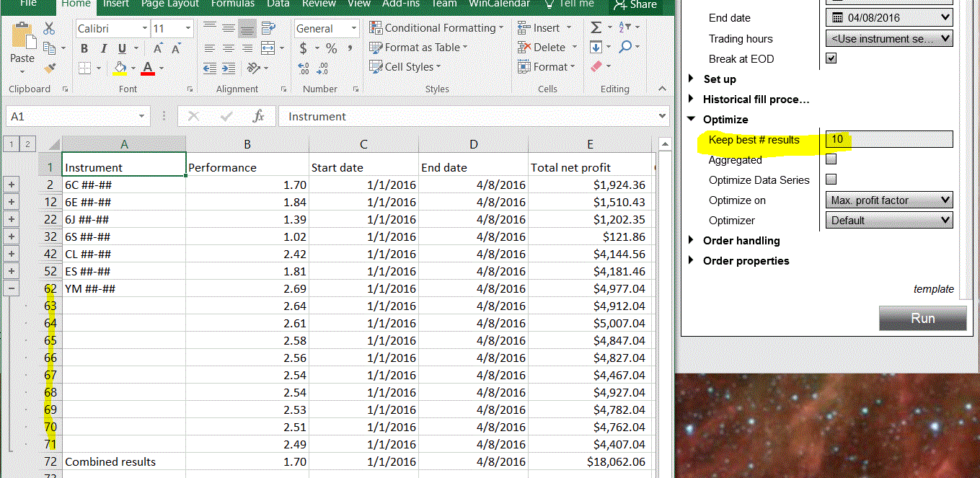The height and width of the screenshot is (478, 980).
Task: Click the Bold formatting icon
Action: pyautogui.click(x=84, y=48)
